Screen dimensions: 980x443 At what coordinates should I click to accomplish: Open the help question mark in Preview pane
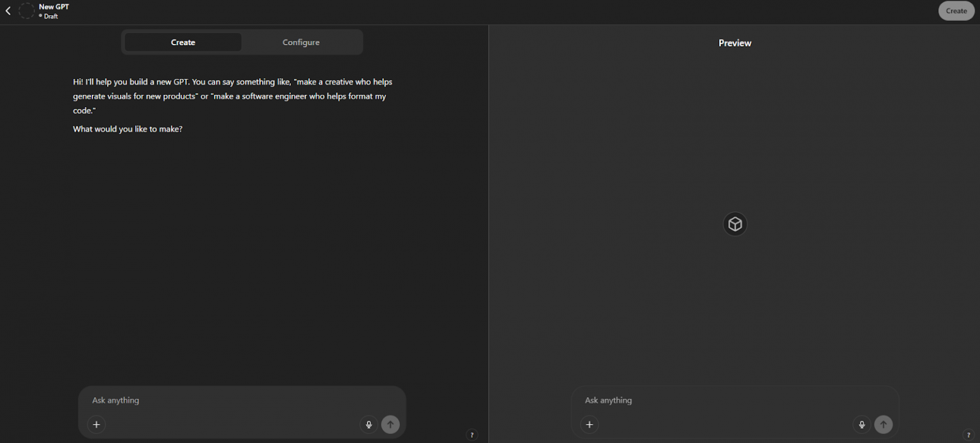pyautogui.click(x=969, y=435)
